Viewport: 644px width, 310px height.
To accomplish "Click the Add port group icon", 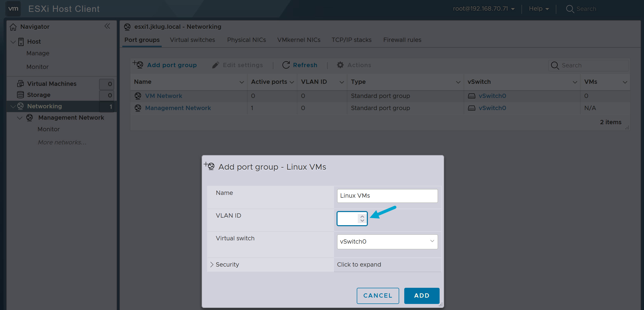I will (138, 65).
